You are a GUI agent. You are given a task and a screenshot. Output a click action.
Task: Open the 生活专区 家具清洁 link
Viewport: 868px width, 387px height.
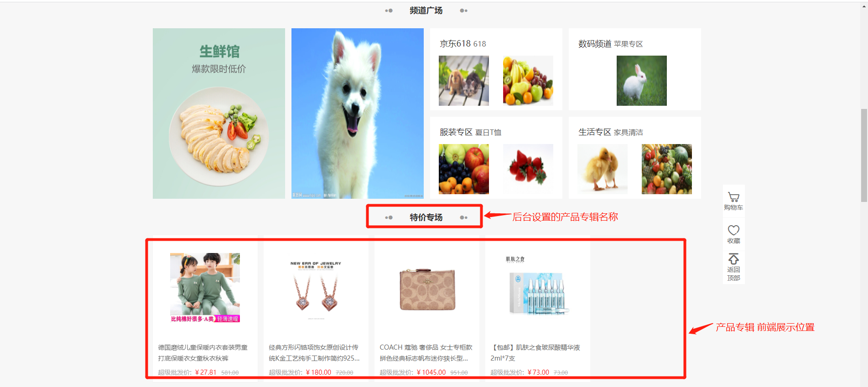[610, 132]
